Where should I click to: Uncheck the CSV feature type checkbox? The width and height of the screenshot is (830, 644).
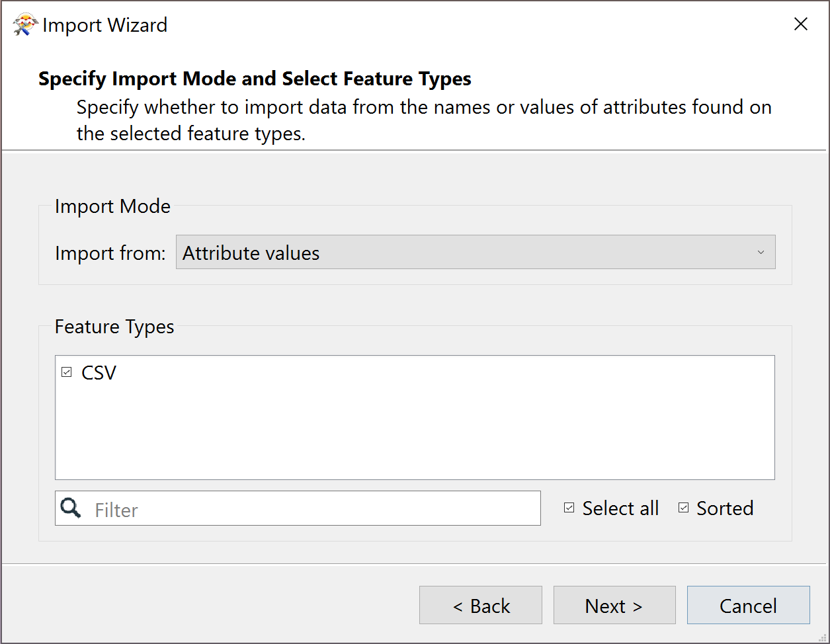point(66,372)
